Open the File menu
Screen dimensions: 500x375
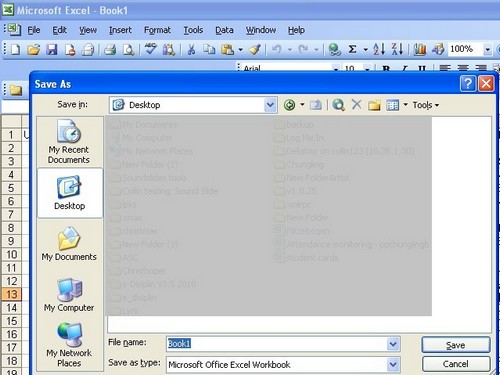click(x=34, y=30)
